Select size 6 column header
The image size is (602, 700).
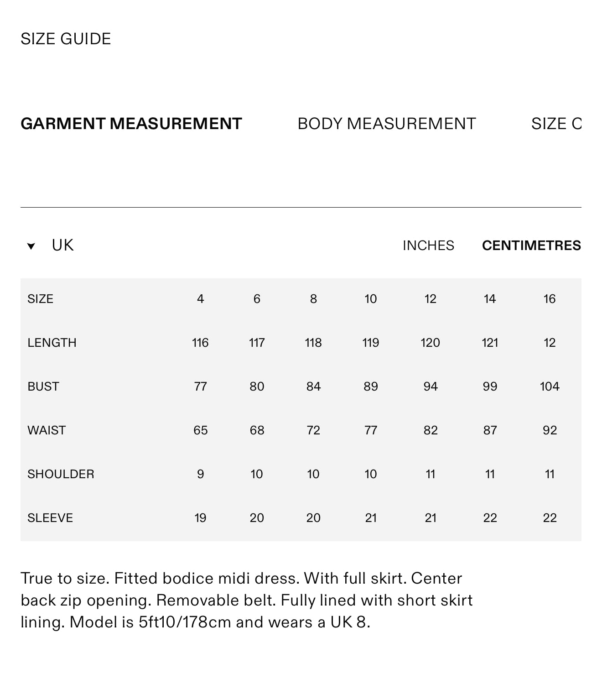(x=257, y=299)
